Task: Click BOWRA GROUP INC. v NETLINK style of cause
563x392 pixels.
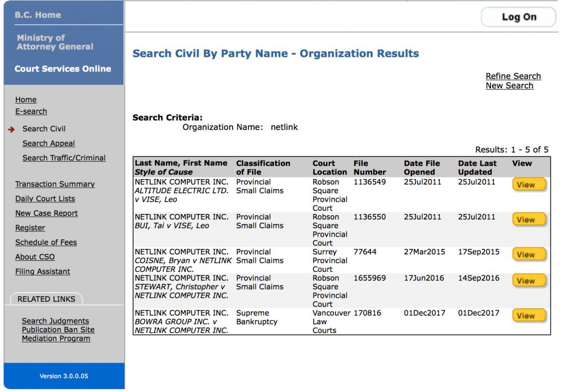Action: pos(182,326)
